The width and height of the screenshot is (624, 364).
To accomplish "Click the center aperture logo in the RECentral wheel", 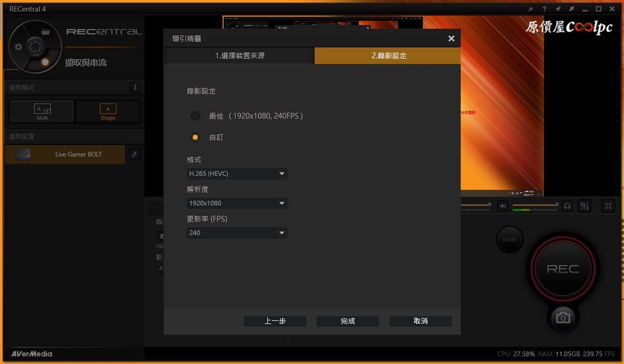I will [x=35, y=46].
